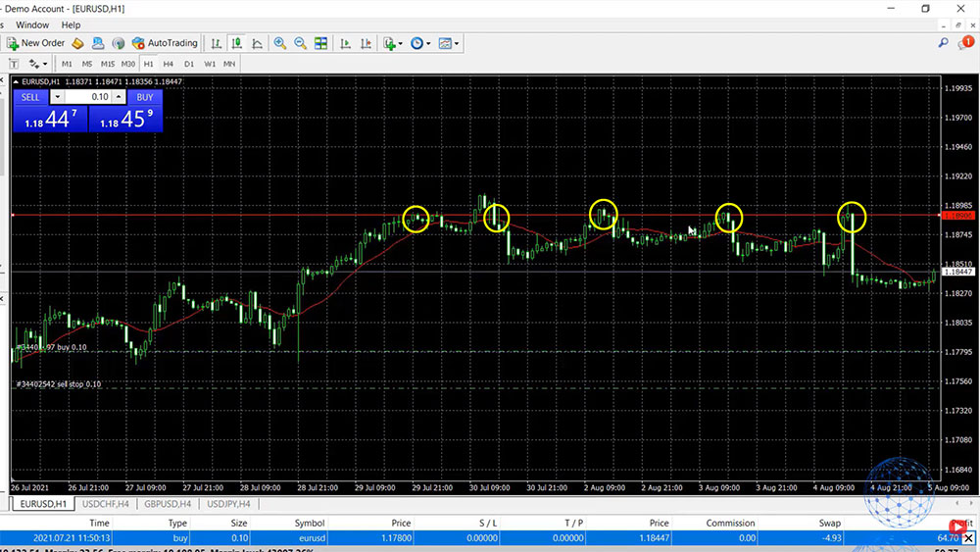Tile windows using the grid icon
The height and width of the screenshot is (552, 980).
click(x=320, y=43)
